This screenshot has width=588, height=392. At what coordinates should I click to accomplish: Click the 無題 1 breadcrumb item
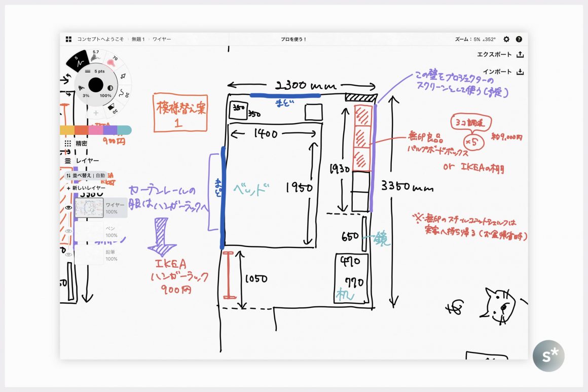pyautogui.click(x=138, y=39)
